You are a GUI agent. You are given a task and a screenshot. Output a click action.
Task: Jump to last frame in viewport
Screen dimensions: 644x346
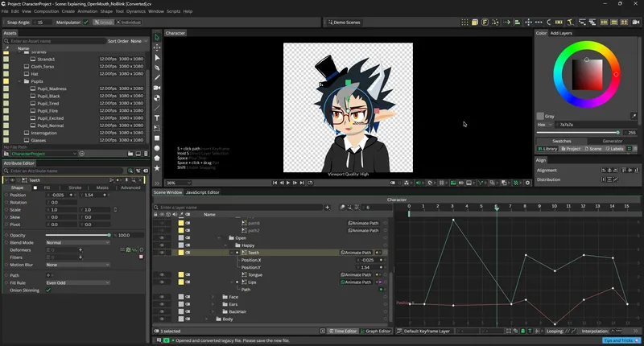(x=302, y=183)
